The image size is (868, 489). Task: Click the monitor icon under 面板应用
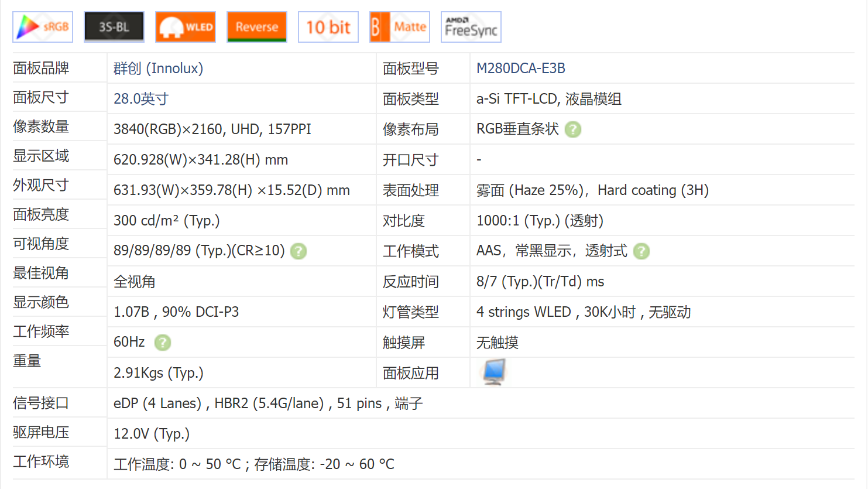click(x=493, y=372)
